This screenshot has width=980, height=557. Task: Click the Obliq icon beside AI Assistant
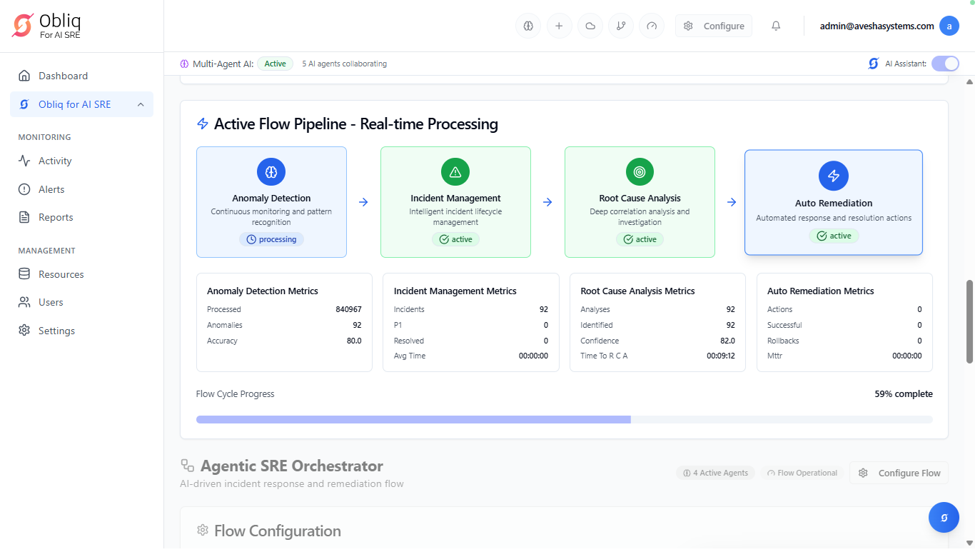pyautogui.click(x=873, y=64)
